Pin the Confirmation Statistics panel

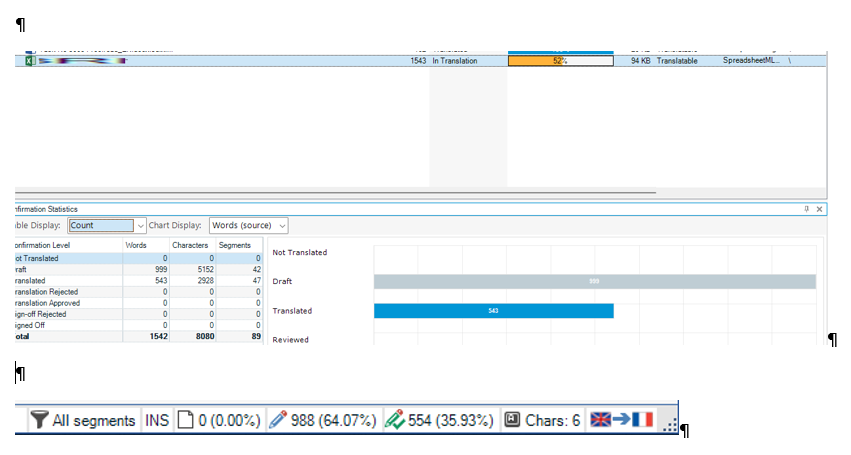coord(806,209)
